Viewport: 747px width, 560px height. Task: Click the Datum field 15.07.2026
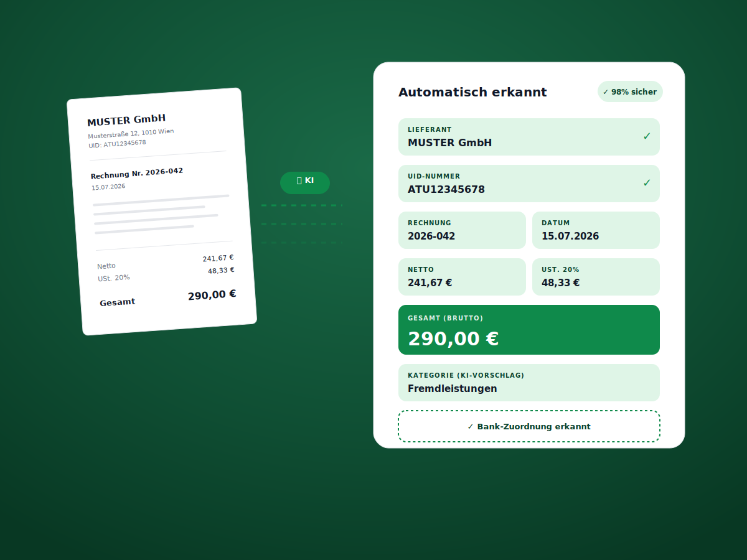[596, 230]
